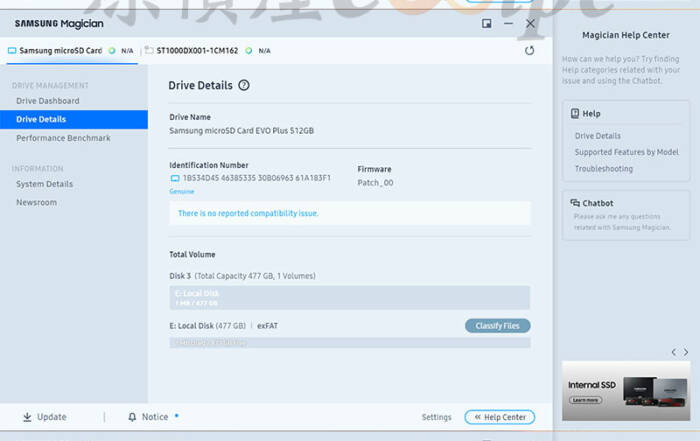The height and width of the screenshot is (441, 700).
Task: Click the Genuine label under identification number
Action: pyautogui.click(x=182, y=191)
